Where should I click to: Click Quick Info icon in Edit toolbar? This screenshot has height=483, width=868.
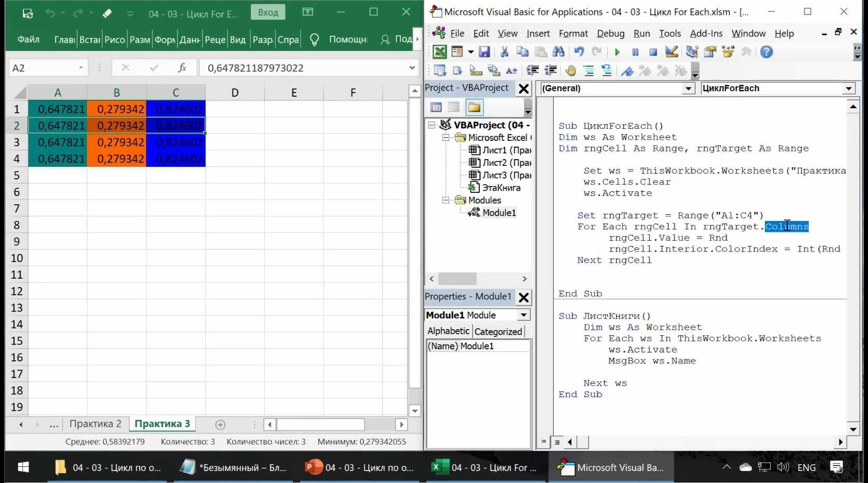click(476, 71)
